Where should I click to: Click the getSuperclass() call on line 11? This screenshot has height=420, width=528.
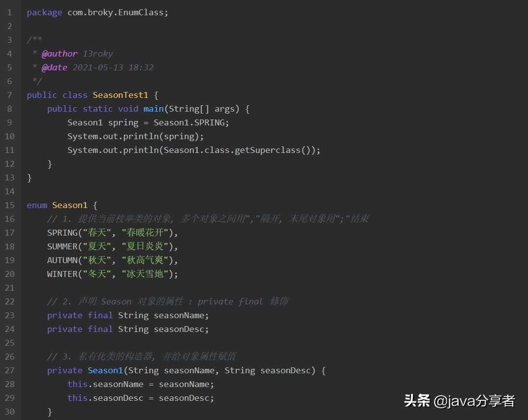[275, 150]
